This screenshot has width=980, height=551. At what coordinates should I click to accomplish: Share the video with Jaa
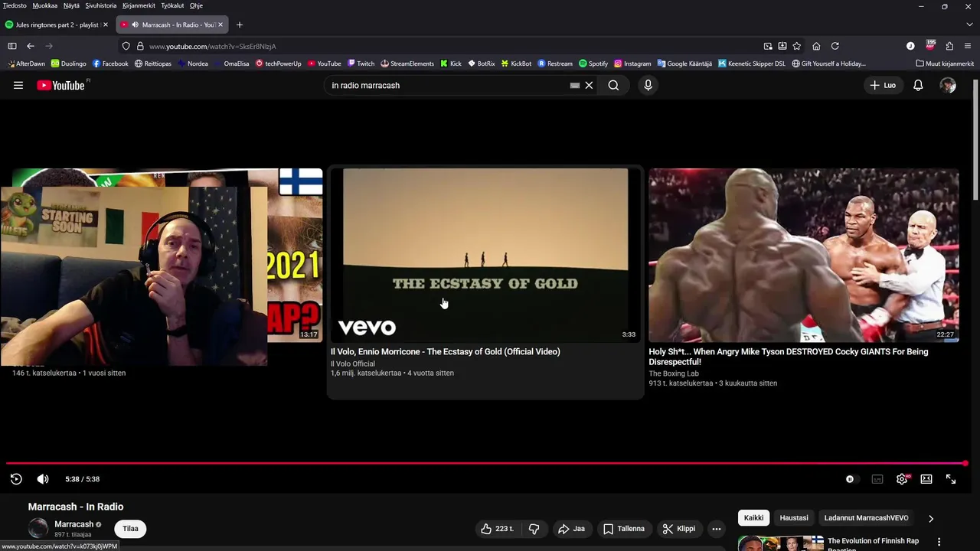point(571,529)
